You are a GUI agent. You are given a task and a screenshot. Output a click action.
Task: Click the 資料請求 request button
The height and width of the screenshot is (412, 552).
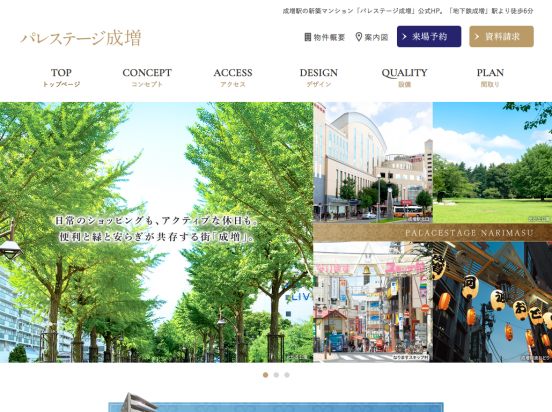[x=501, y=36]
